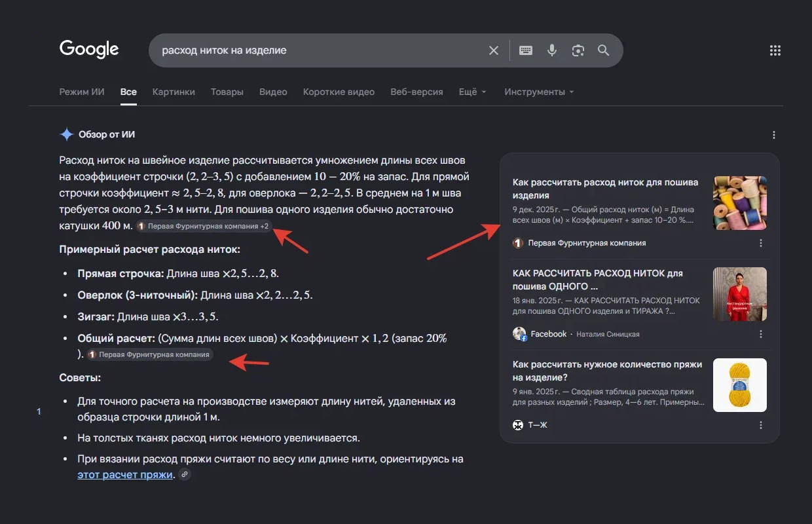The height and width of the screenshot is (524, 812).
Task: Open options for Т—Ж source card
Action: tap(761, 425)
